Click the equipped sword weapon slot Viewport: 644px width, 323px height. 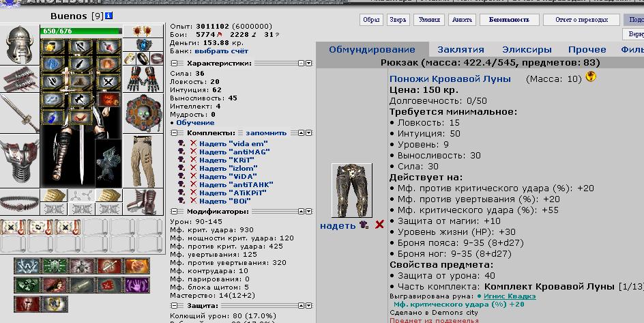click(20, 113)
